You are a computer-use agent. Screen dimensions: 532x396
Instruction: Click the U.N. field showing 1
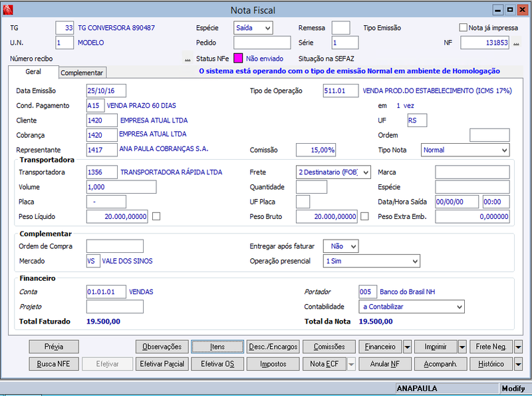(65, 43)
